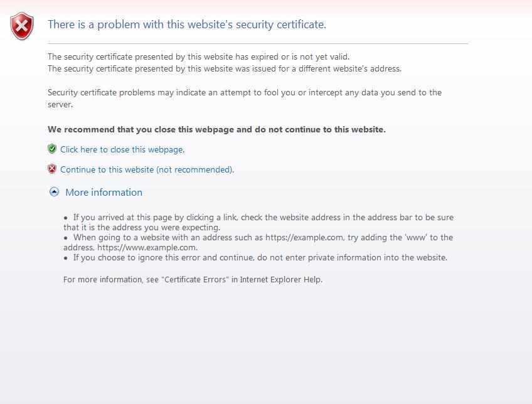532x404 pixels.
Task: Click the 'More information' heading text
Action: [x=104, y=193]
